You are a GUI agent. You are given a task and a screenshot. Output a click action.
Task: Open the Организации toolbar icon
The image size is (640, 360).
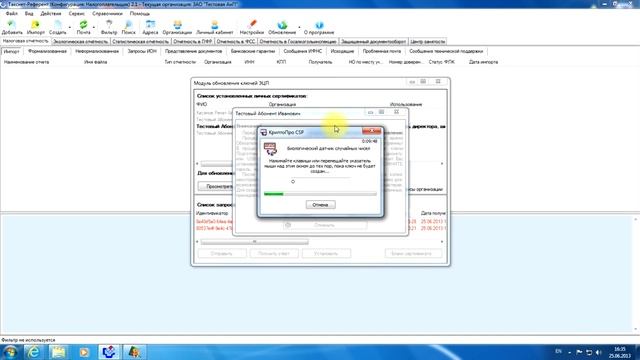[177, 27]
